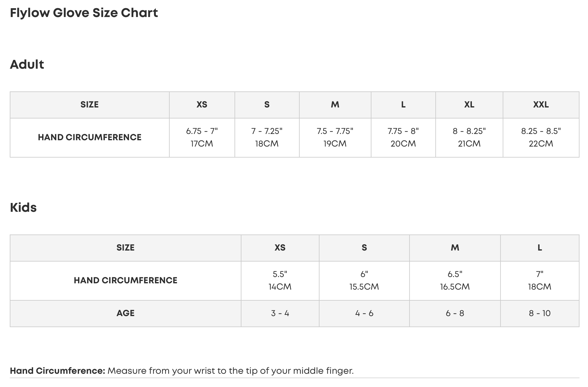Click the 3 - 4 age cell
588x387 pixels.
(280, 313)
